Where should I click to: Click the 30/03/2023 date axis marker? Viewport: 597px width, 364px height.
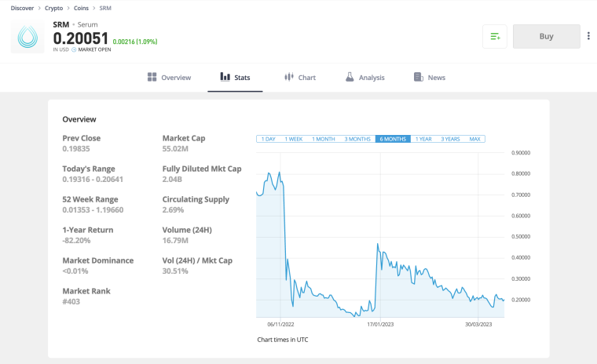(478, 325)
